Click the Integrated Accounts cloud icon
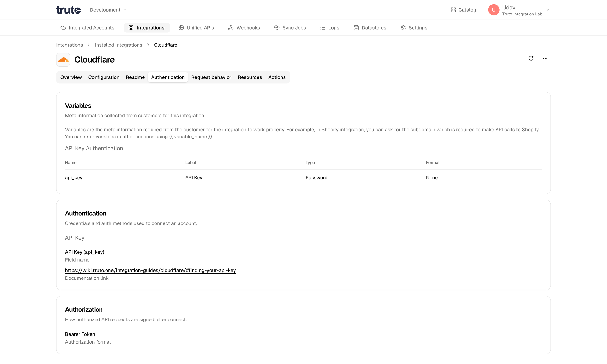The image size is (607, 364). click(x=63, y=28)
